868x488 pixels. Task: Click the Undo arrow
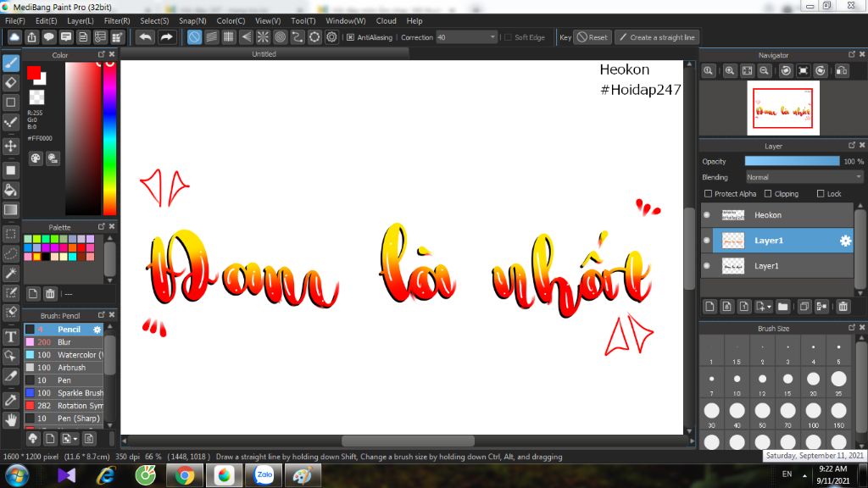(145, 37)
